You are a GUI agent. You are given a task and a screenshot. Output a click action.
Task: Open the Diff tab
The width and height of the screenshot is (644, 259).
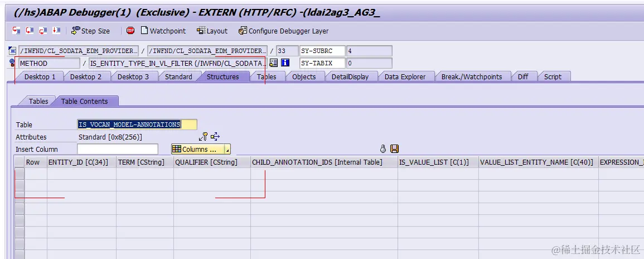pos(523,76)
